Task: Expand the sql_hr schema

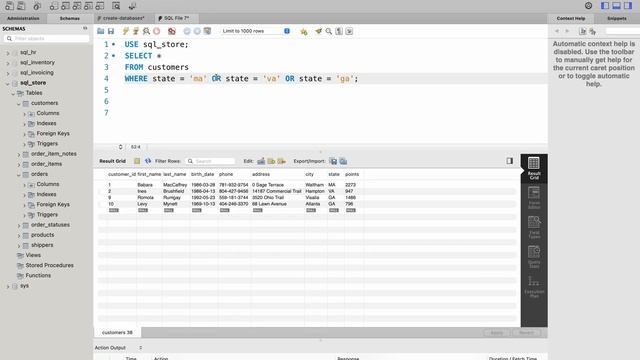Action: (8, 53)
